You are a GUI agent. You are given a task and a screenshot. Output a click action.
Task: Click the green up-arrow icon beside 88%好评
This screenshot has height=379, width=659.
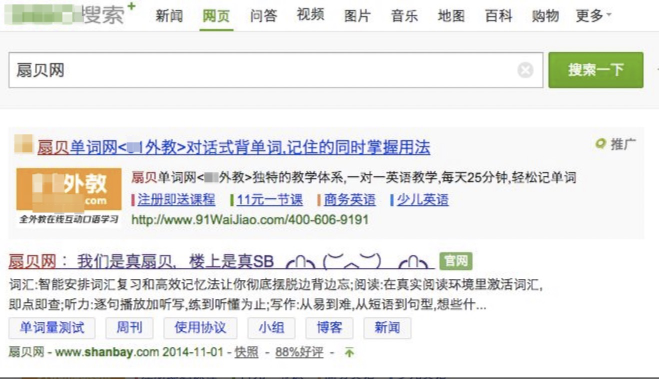coord(349,353)
